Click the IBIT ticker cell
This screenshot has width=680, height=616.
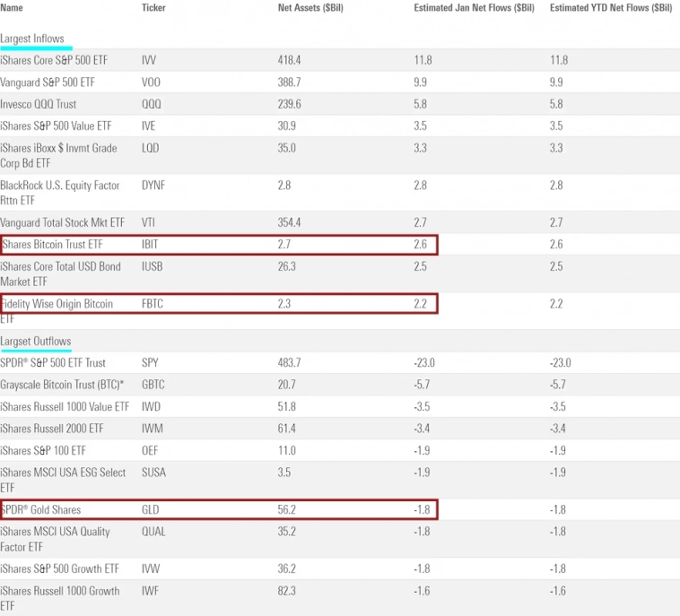(150, 245)
